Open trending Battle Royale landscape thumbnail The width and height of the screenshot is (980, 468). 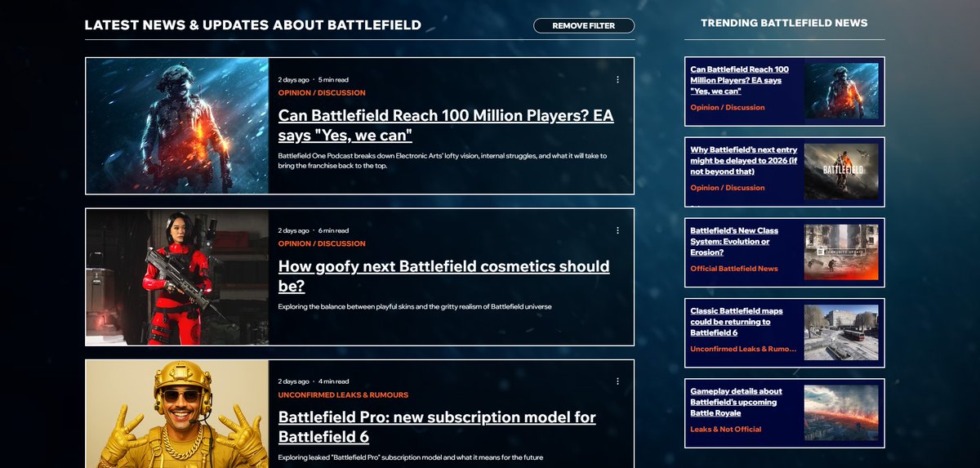coord(841,412)
